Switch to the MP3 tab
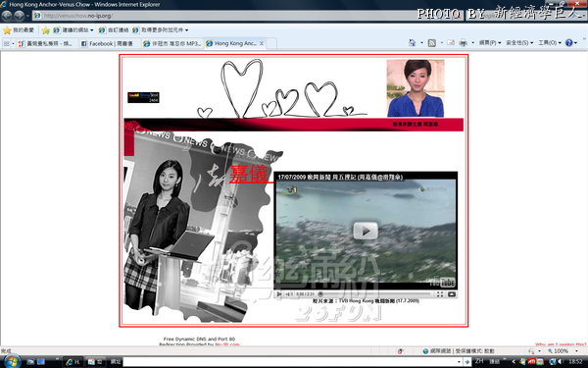 (x=172, y=43)
